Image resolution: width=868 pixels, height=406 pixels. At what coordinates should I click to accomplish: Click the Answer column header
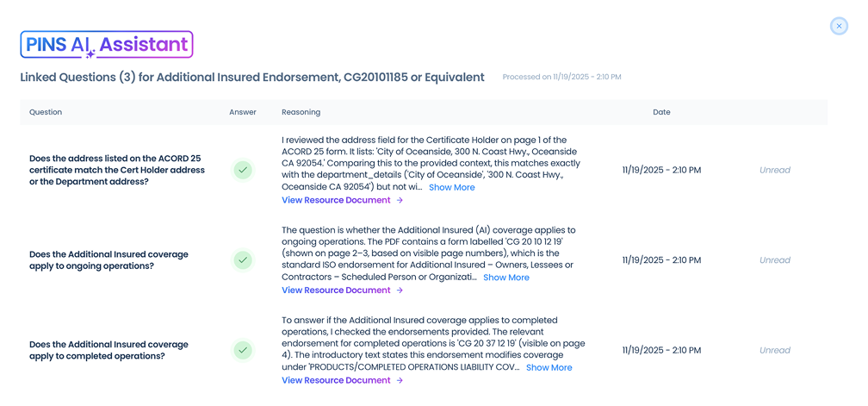click(x=243, y=112)
